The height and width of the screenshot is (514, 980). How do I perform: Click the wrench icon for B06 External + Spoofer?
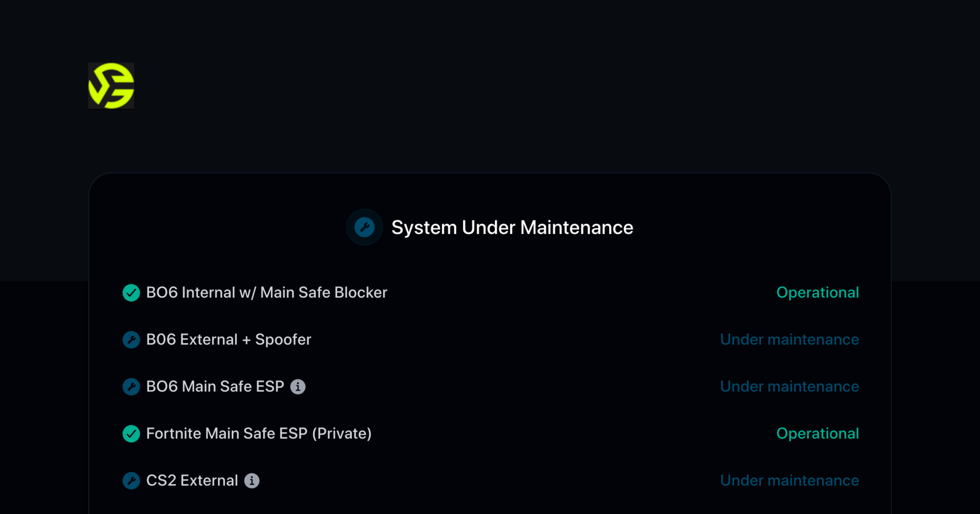click(131, 340)
